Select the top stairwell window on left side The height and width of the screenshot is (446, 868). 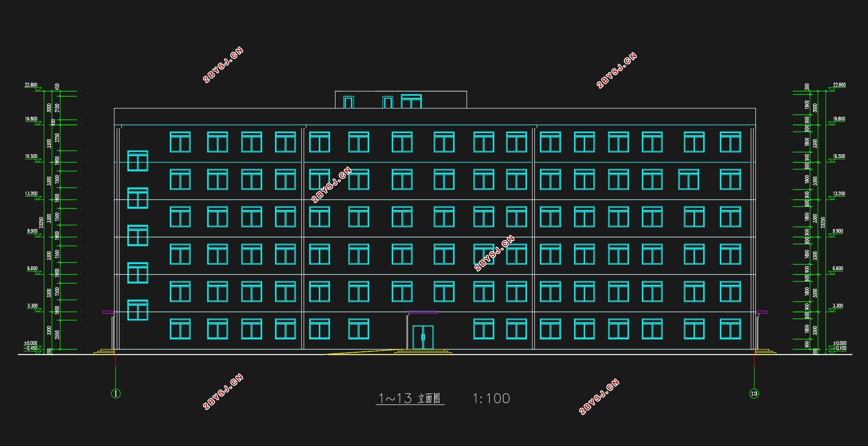[x=138, y=161]
